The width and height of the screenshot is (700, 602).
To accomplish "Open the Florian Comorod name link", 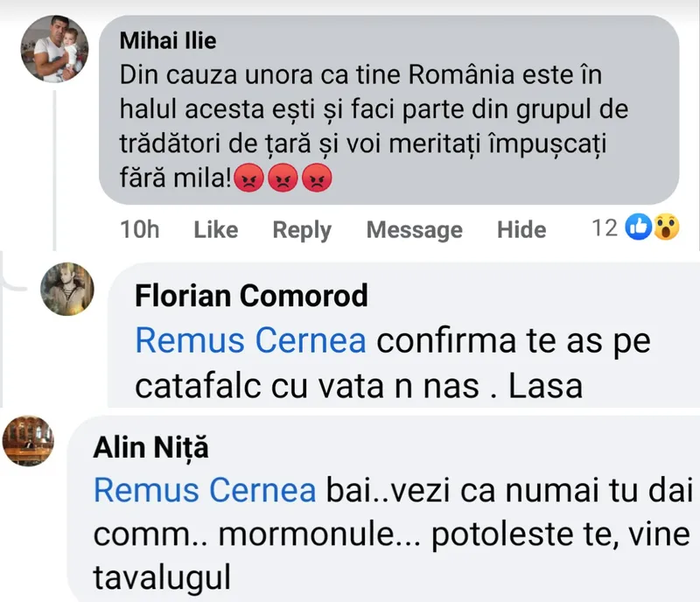I will click(251, 297).
